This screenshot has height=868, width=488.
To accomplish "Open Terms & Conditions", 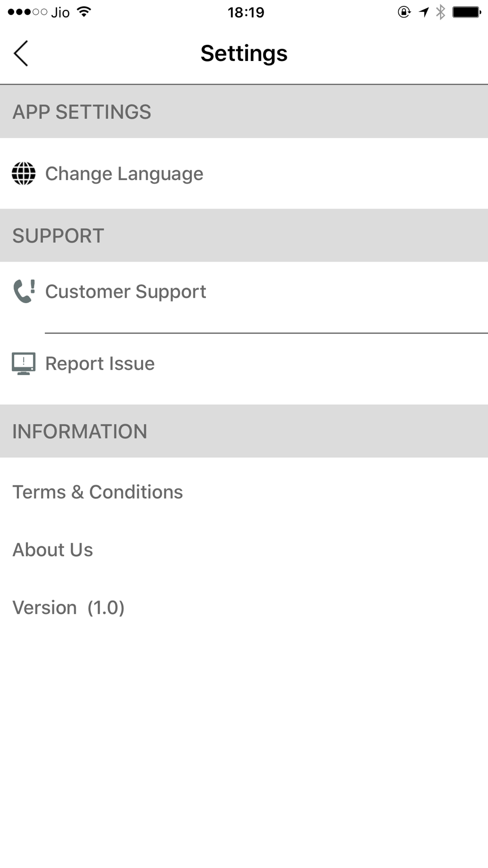I will coord(244,492).
